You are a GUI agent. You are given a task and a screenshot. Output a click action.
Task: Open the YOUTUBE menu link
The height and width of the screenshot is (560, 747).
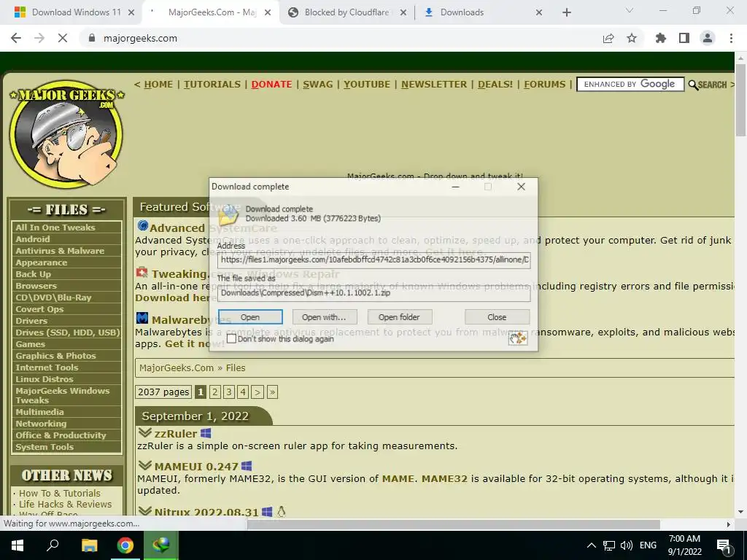tap(367, 85)
